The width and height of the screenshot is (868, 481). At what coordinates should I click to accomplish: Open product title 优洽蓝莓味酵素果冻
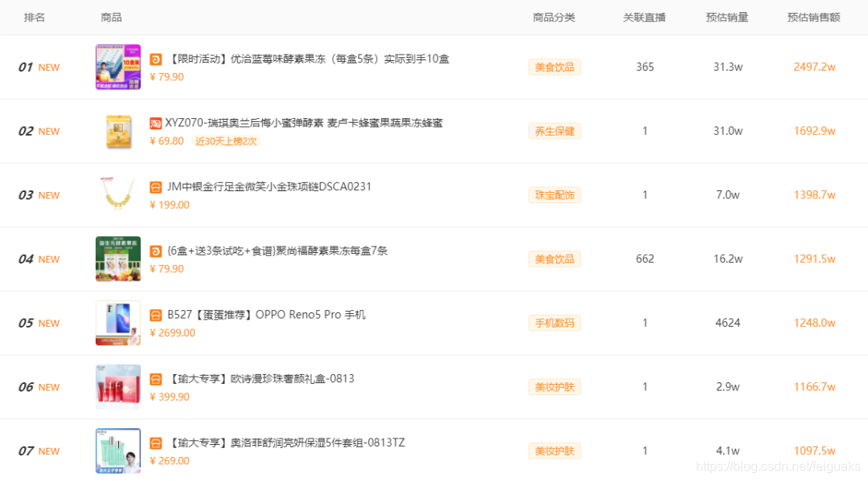pos(309,59)
